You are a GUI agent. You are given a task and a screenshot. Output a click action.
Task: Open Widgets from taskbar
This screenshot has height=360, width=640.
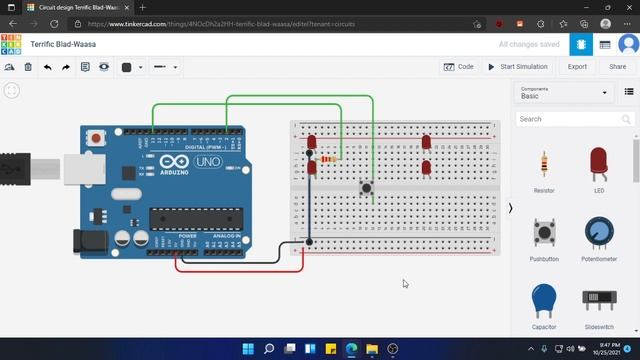pos(310,349)
